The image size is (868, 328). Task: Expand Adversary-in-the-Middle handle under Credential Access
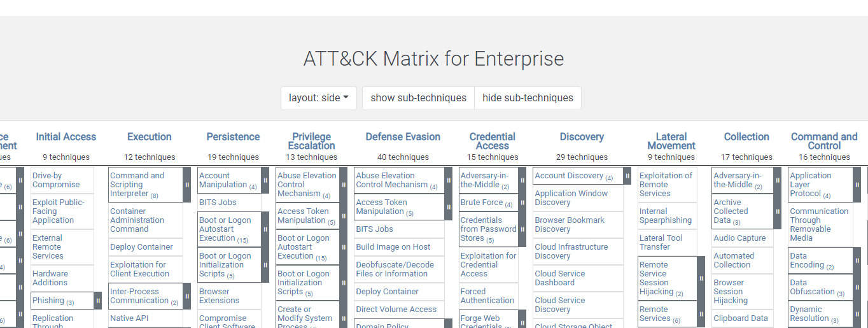522,180
